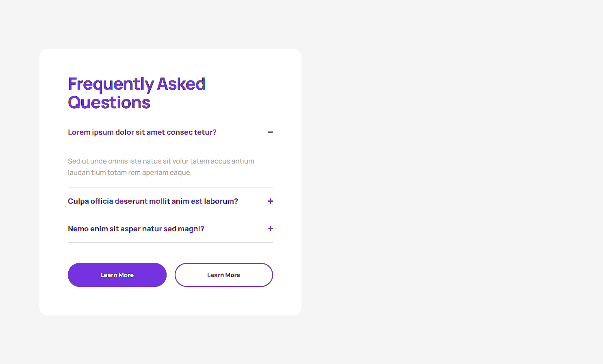Click the word "Culpa" in the second question
This screenshot has height=364, width=603.
click(78, 201)
